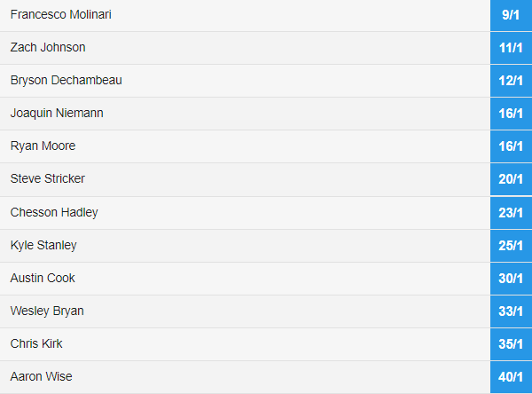Select the Austin Cook name text
This screenshot has width=532, height=394.
(43, 278)
